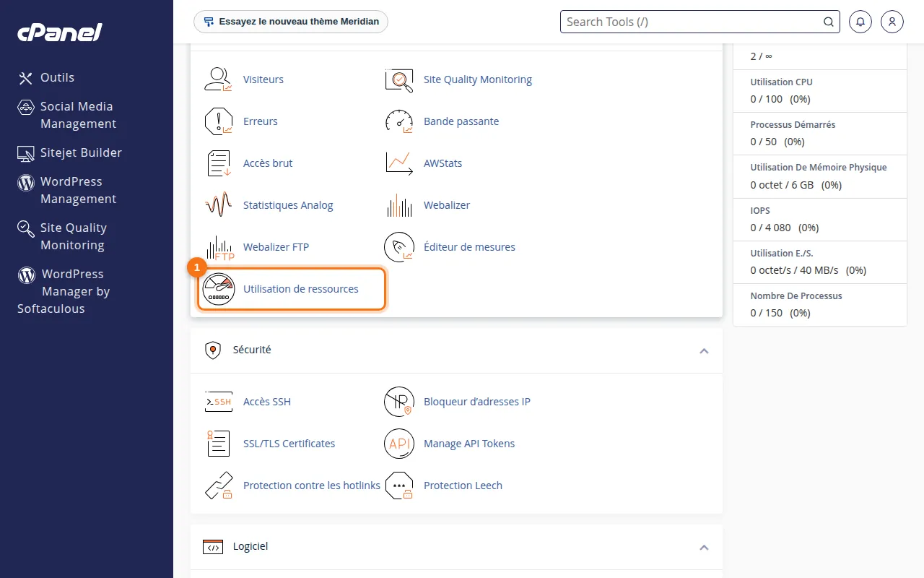924x578 pixels.
Task: Open the Site Quality Monitoring tool icon
Action: (399, 79)
